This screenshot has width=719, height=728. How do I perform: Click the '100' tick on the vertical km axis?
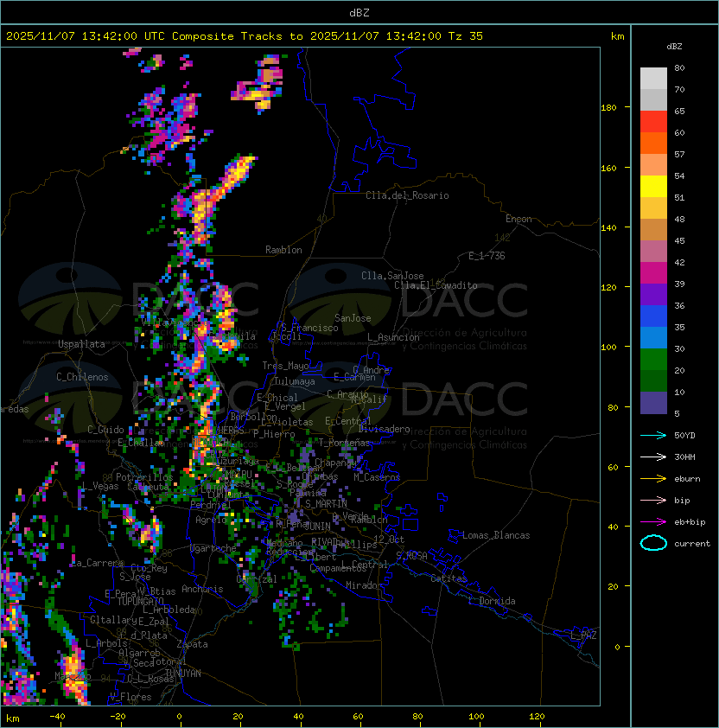[608, 348]
